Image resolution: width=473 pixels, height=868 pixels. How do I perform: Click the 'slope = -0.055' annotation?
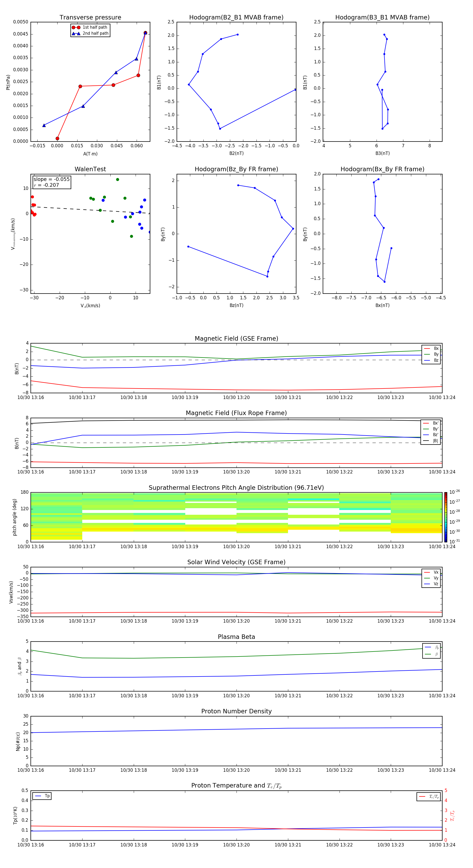[x=52, y=179]
